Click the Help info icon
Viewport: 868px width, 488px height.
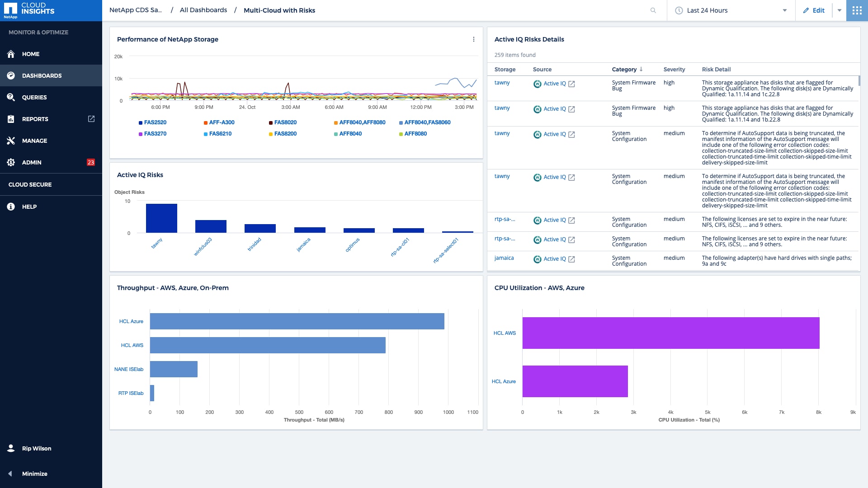[11, 207]
